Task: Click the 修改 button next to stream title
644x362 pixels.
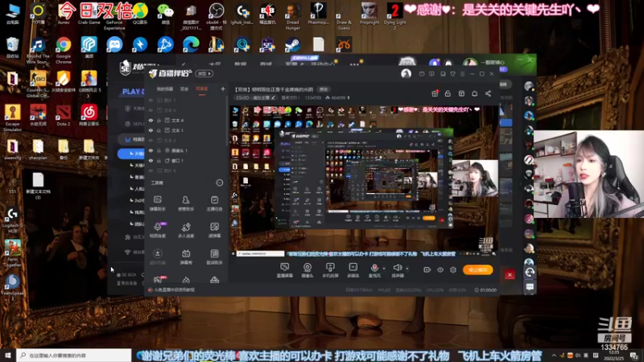Action: coord(324,89)
